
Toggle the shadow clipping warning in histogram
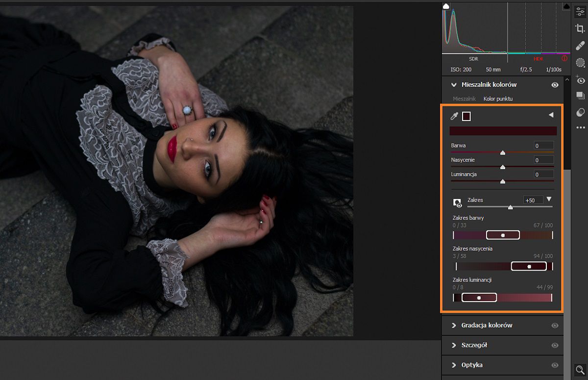[446, 6]
